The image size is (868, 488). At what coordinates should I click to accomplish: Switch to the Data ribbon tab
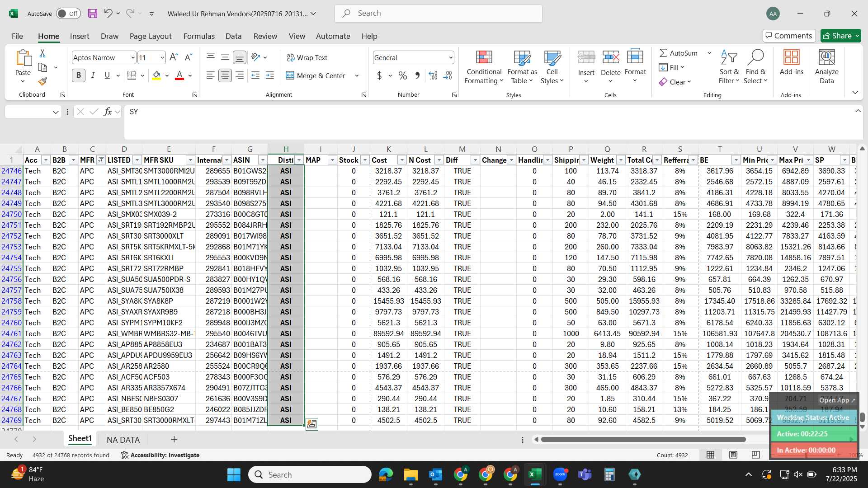pyautogui.click(x=233, y=36)
